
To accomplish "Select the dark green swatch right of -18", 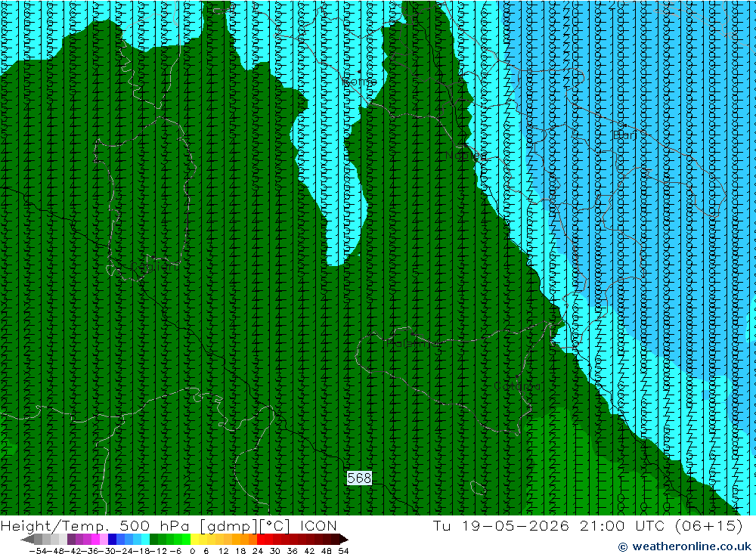I will [x=153, y=539].
